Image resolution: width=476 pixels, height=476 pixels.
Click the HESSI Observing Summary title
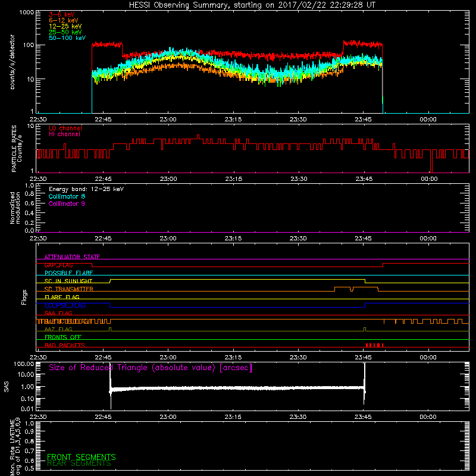tap(252, 5)
